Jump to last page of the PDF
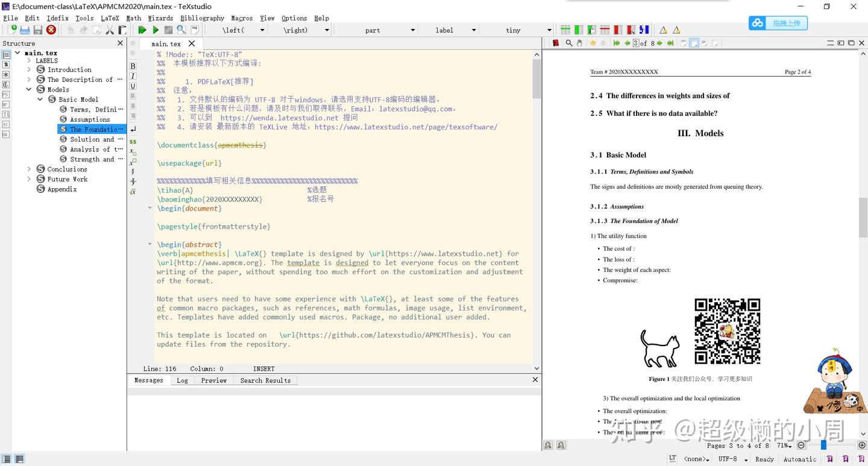This screenshot has height=466, width=868. (x=670, y=43)
